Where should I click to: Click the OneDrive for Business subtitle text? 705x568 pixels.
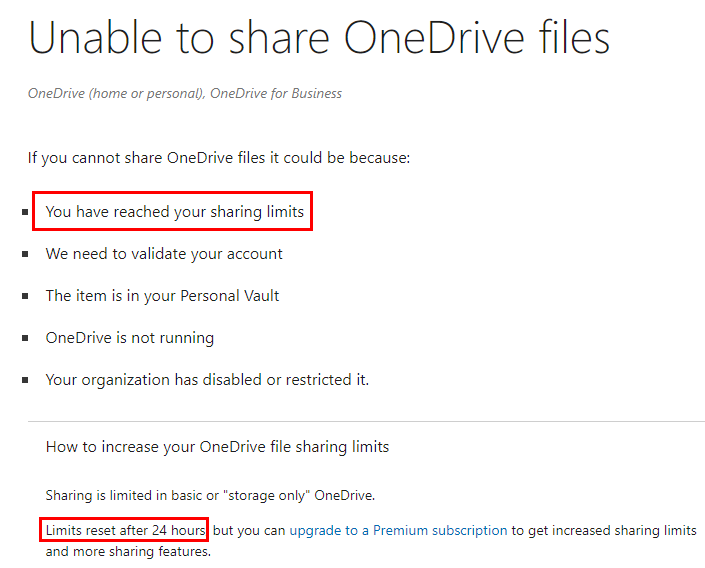click(x=276, y=94)
